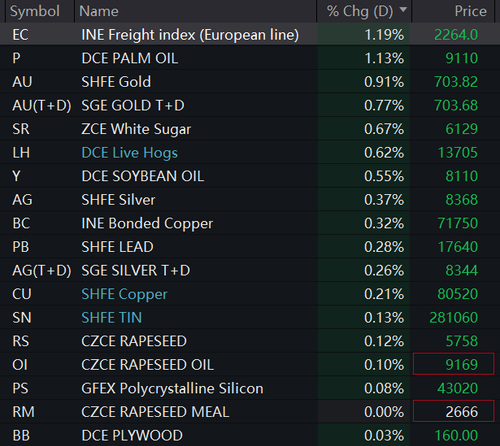This screenshot has width=500, height=446.
Task: Select the CU symbol cell
Action: click(22, 294)
